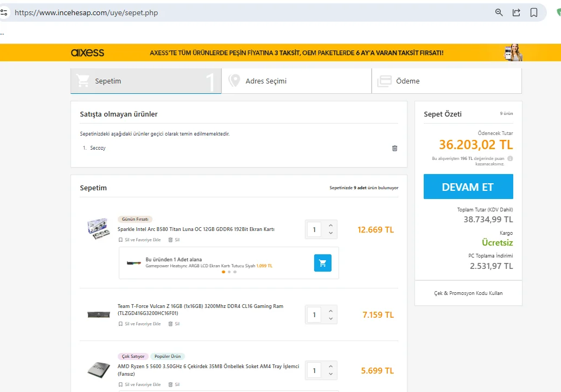The height and width of the screenshot is (392, 561).
Task: Click the 36.203,02 TL payable amount
Action: pyautogui.click(x=476, y=145)
